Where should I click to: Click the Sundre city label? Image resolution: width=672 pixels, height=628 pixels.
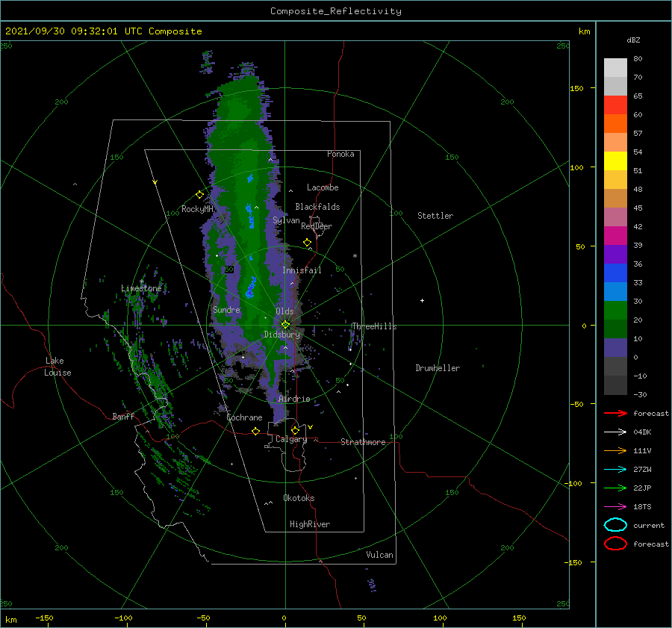tap(226, 309)
